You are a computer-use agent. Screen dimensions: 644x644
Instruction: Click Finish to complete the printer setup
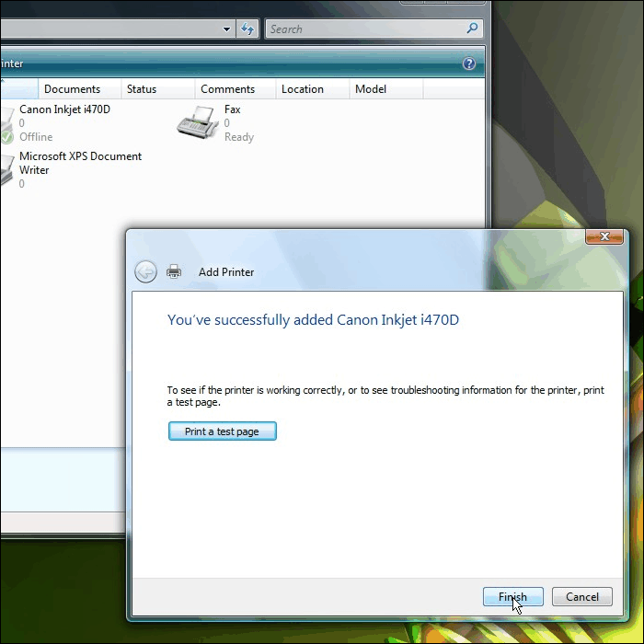point(512,597)
